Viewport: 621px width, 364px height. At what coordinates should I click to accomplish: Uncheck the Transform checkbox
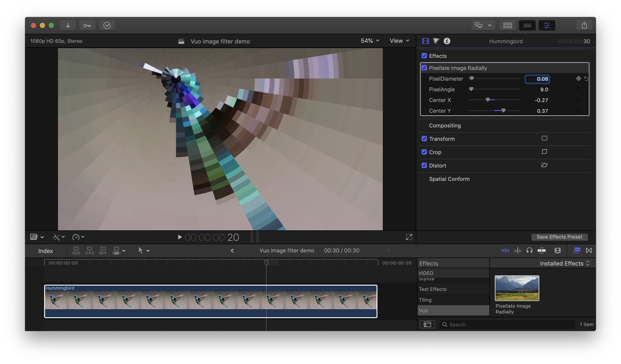point(424,139)
